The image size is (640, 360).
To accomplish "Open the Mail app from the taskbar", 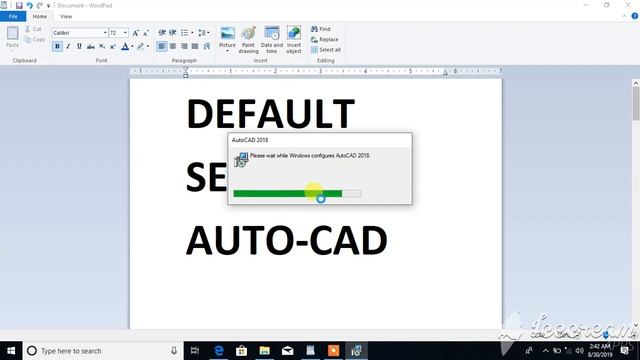I will 287,351.
